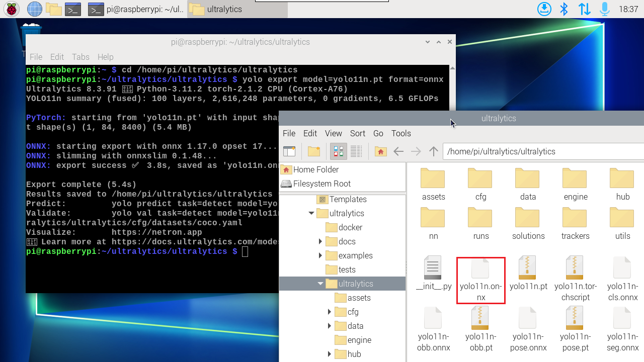This screenshot has width=644, height=362.
Task: Select engine folder in the tree
Action: tap(353, 340)
